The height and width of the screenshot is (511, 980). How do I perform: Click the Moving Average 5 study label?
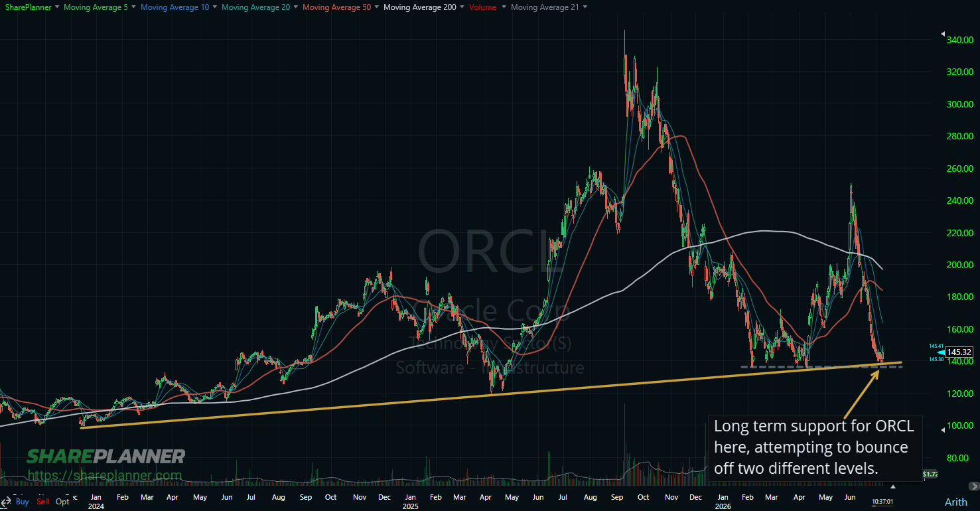point(96,7)
